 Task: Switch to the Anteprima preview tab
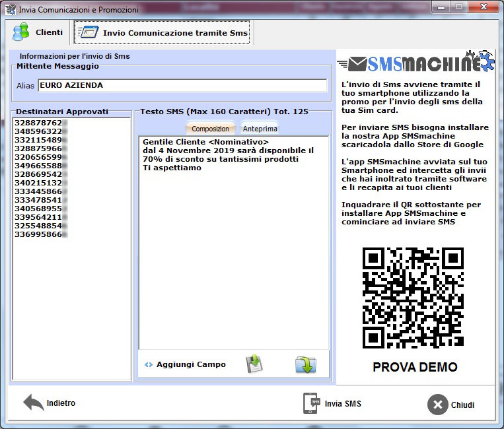tap(260, 129)
